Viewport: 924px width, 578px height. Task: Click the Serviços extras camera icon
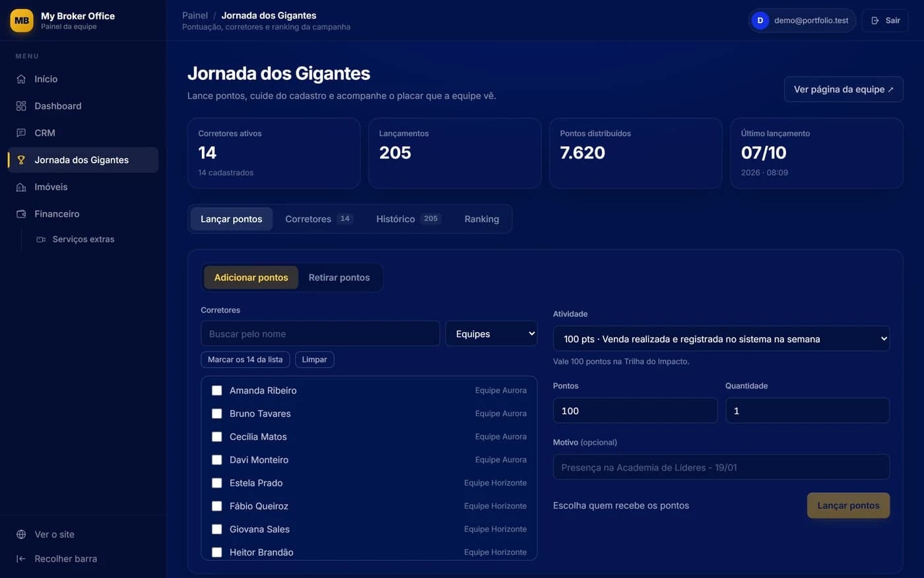(41, 240)
